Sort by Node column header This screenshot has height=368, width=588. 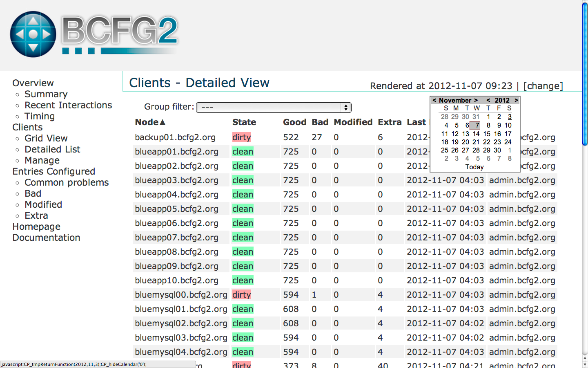150,122
